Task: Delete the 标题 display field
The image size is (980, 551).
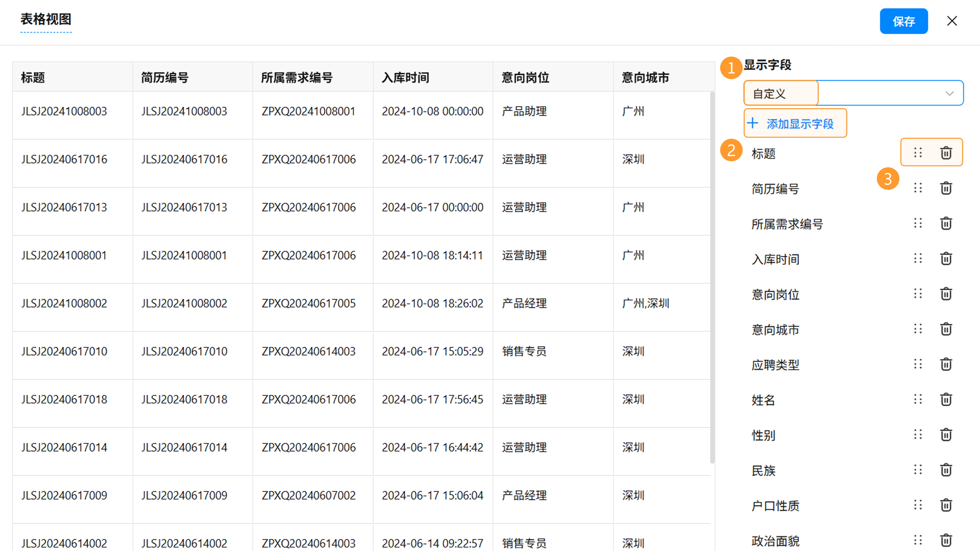Action: pyautogui.click(x=946, y=153)
